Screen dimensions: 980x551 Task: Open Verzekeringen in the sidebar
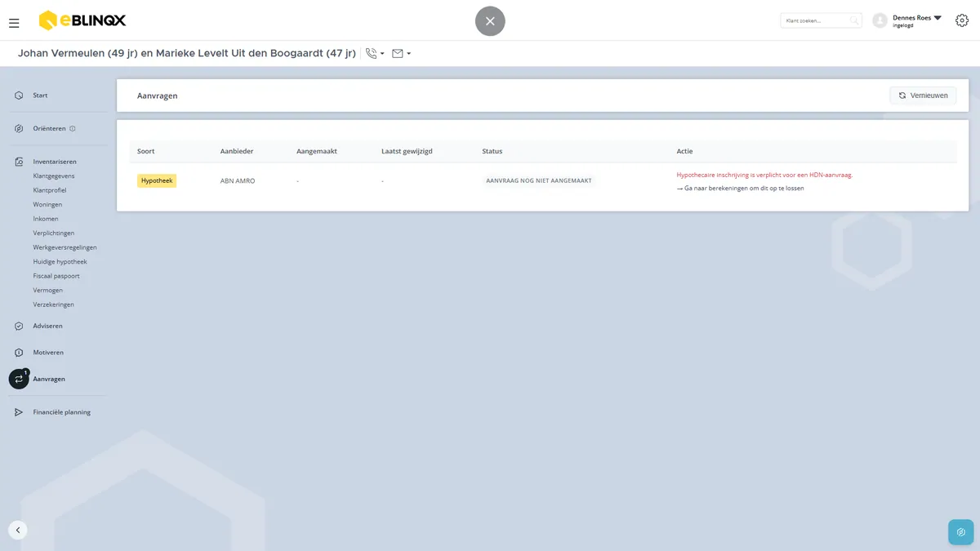pyautogui.click(x=54, y=304)
